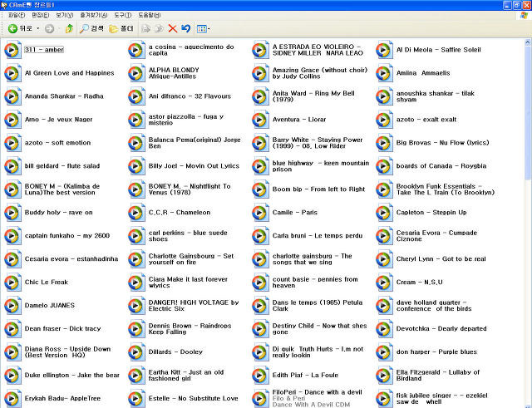
Task: Open the Tools menu
Action: [122, 15]
